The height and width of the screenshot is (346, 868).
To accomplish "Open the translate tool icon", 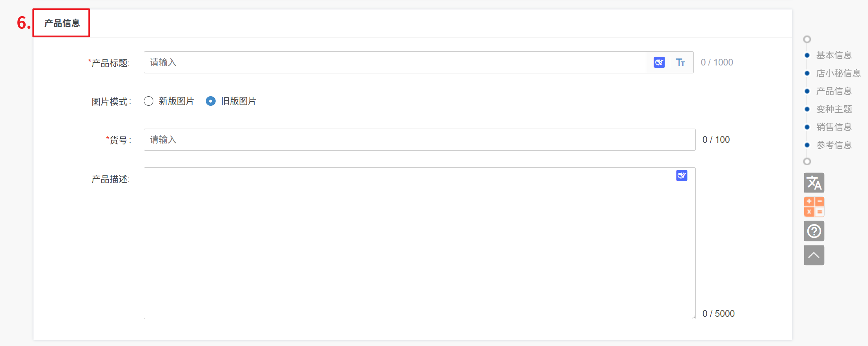I will click(814, 183).
